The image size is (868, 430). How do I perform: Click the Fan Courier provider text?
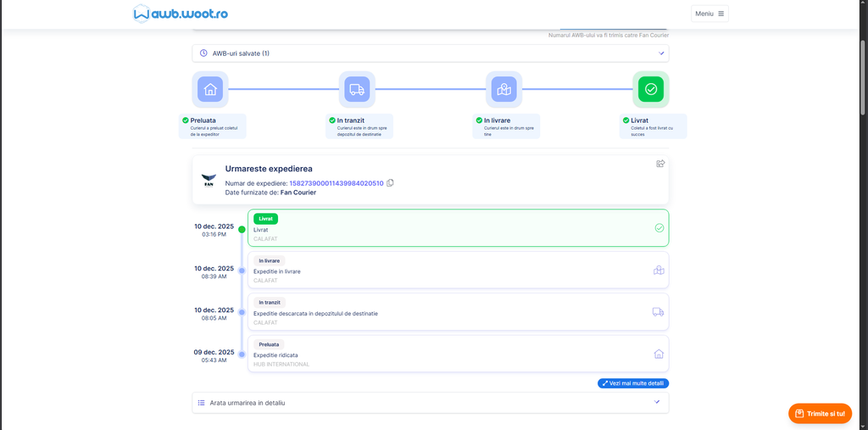[x=299, y=193]
